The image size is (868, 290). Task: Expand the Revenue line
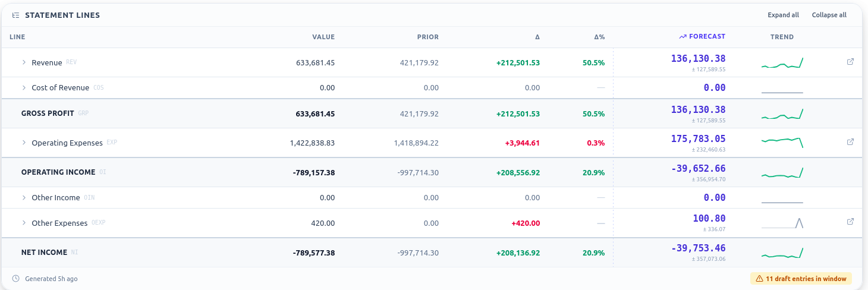pos(24,62)
